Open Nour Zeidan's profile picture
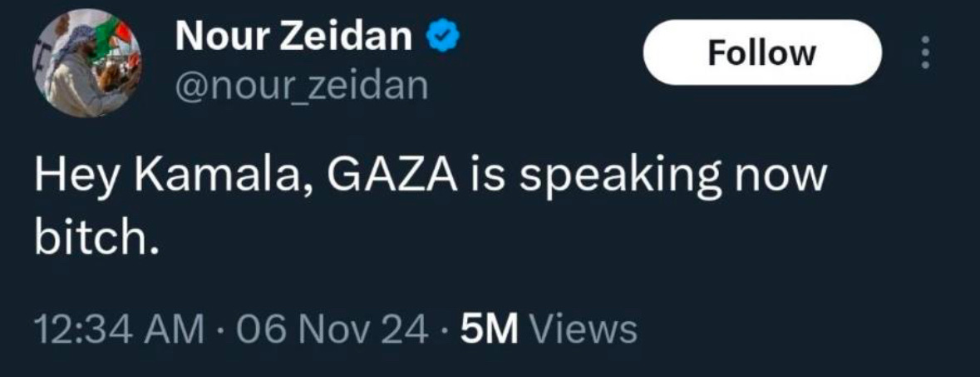980x377 pixels. pos(86,63)
